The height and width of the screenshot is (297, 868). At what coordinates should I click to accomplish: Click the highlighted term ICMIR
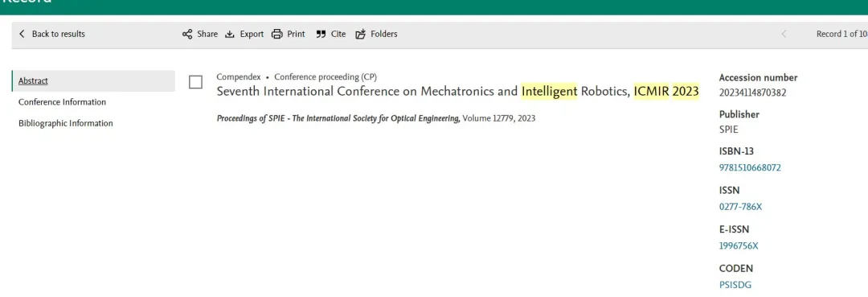(x=651, y=91)
